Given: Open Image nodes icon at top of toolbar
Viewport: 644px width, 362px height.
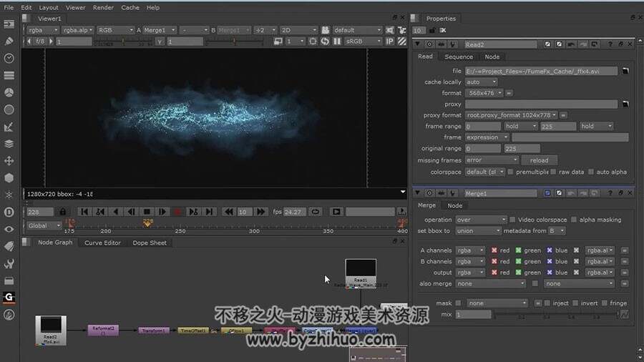Looking at the screenshot, I should point(9,24).
